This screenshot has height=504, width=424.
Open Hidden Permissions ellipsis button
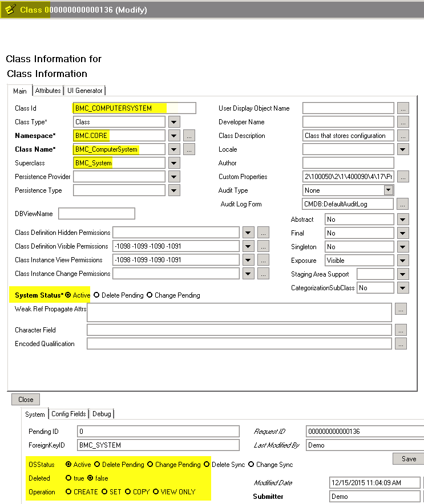point(263,233)
